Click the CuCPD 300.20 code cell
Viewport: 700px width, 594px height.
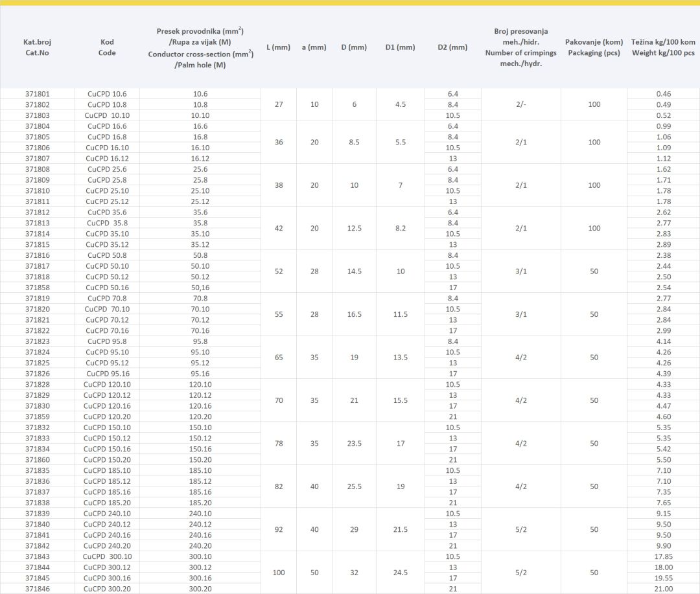107,588
